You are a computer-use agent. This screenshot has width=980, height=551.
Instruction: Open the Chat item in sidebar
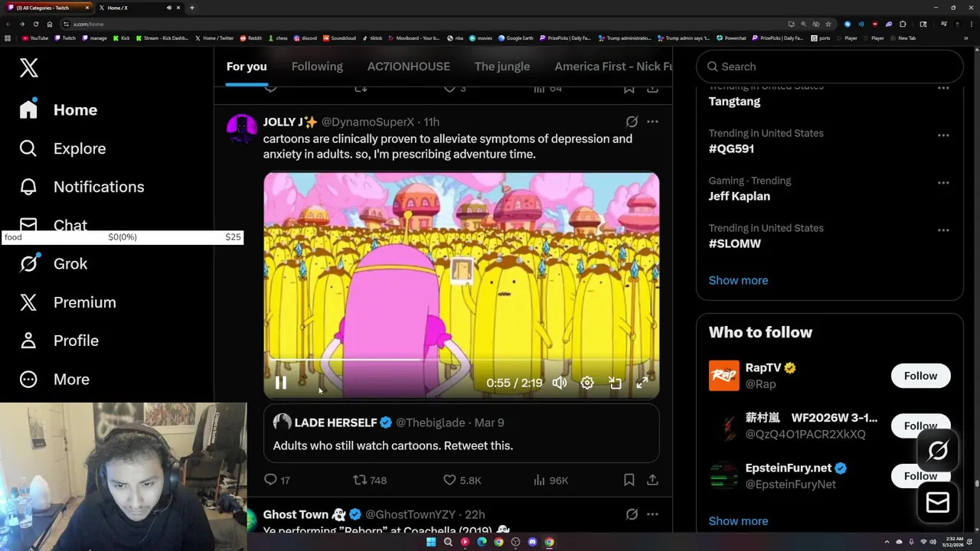[54, 225]
